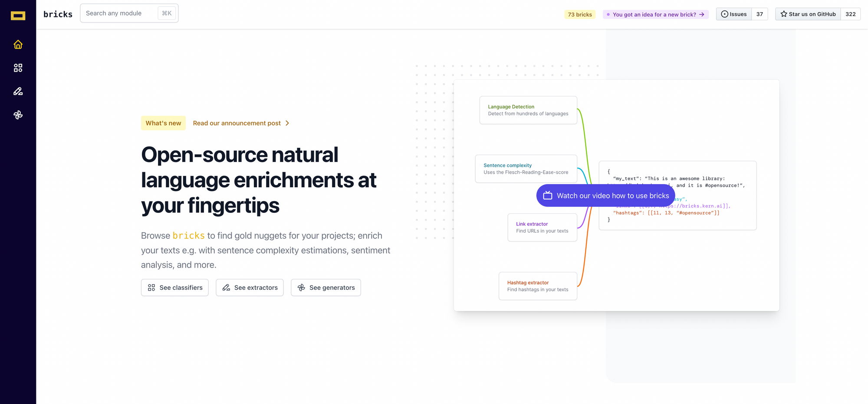
Task: Select the Hashtag extractor card
Action: (538, 286)
